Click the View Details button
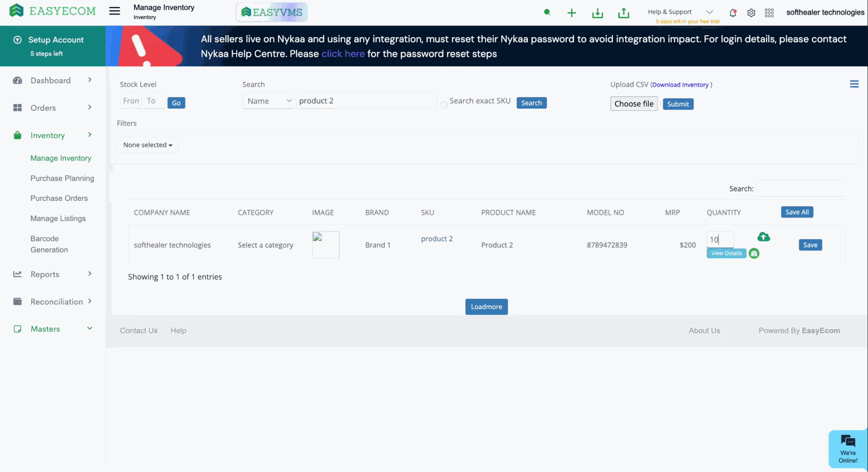The image size is (868, 472). tap(726, 253)
